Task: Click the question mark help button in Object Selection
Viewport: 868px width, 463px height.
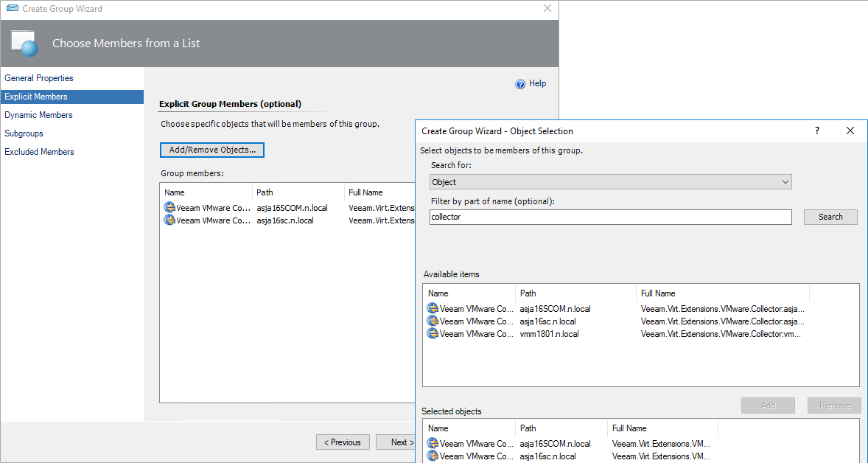Action: pyautogui.click(x=816, y=130)
